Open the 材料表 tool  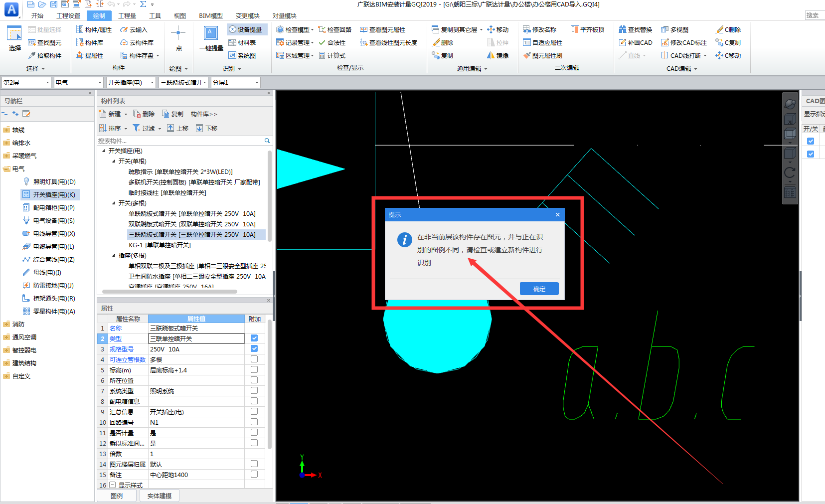(242, 42)
